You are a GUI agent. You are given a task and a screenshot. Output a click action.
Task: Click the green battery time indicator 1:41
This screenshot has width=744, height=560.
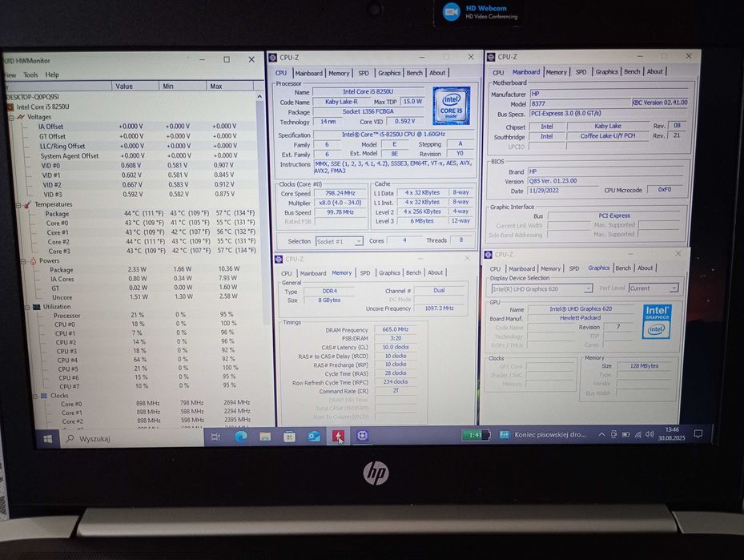[x=476, y=435]
